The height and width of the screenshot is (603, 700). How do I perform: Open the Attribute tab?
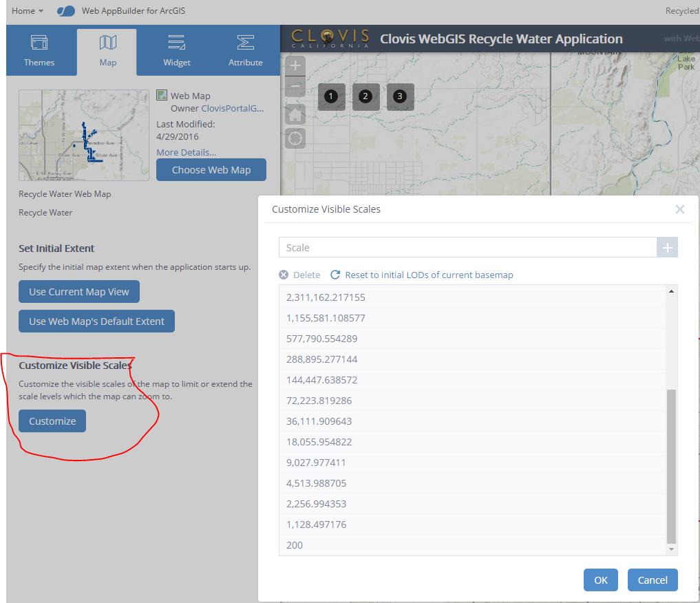246,50
